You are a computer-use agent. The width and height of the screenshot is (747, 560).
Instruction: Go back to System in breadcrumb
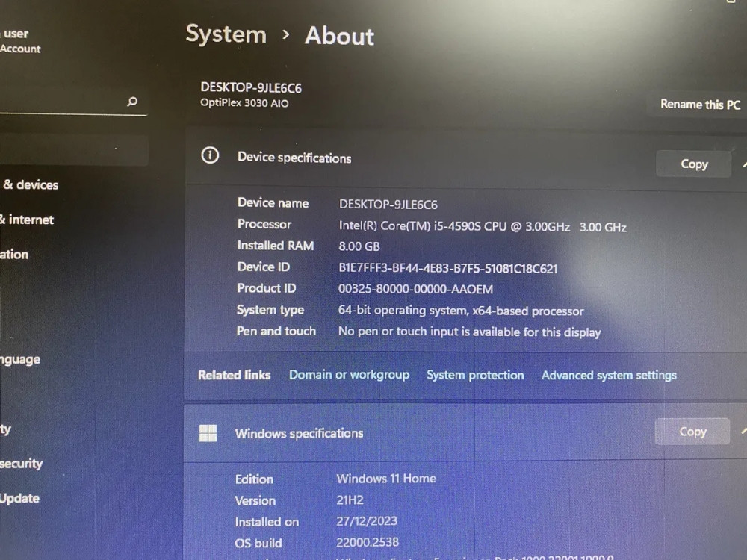coord(226,34)
